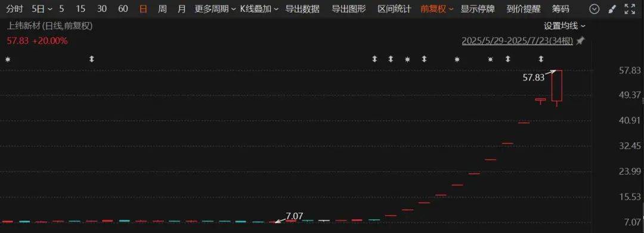Open 设置均线 moving average settings
Image resolution: width=644 pixels, height=233 pixels.
tap(565, 26)
